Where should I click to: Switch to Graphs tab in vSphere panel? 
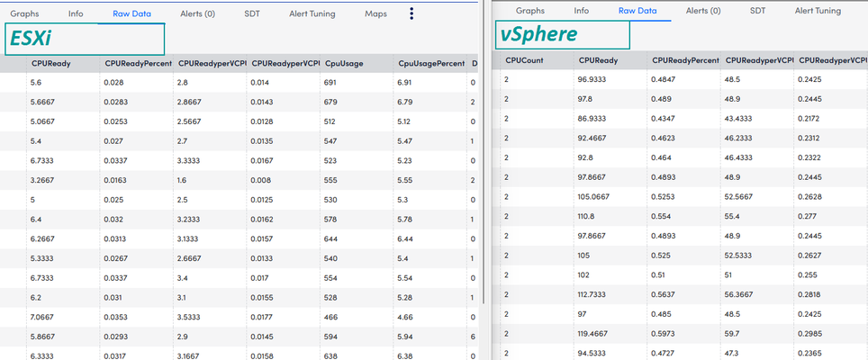[529, 11]
